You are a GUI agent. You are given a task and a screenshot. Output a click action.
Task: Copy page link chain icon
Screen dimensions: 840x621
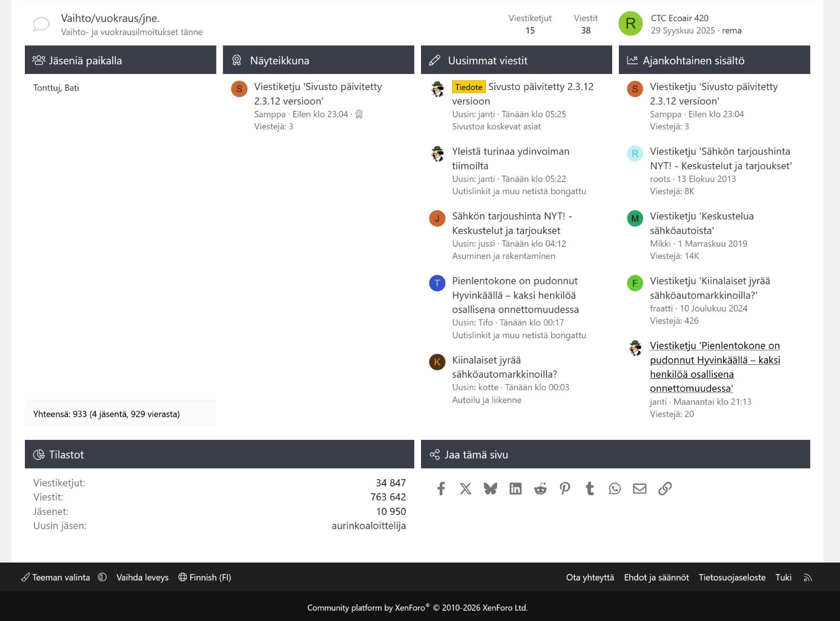click(665, 489)
